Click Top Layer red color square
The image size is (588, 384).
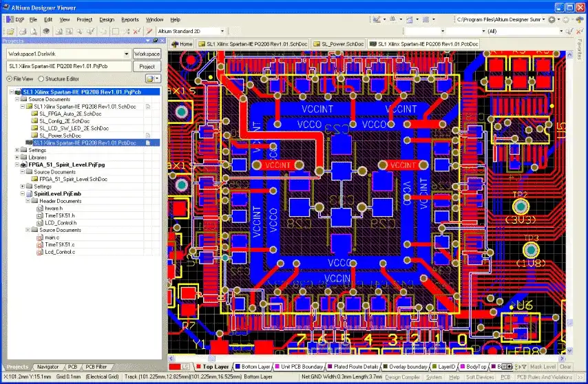tap(198, 367)
